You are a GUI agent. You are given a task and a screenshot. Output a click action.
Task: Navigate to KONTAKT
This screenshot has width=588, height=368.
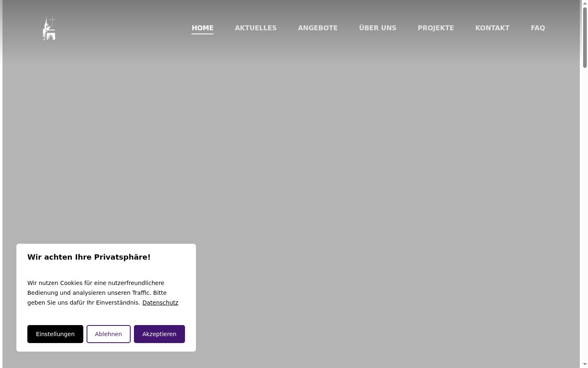492,28
